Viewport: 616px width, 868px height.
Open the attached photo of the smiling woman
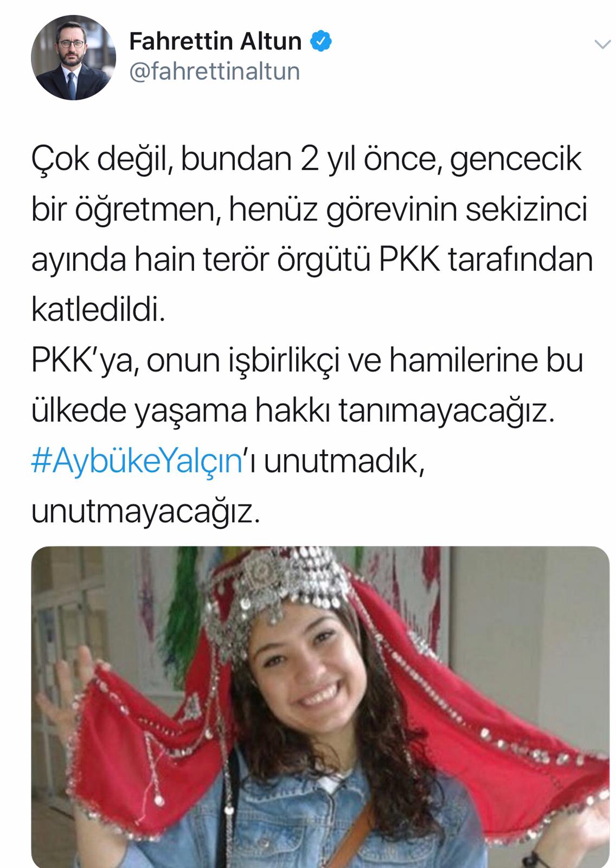(320, 707)
